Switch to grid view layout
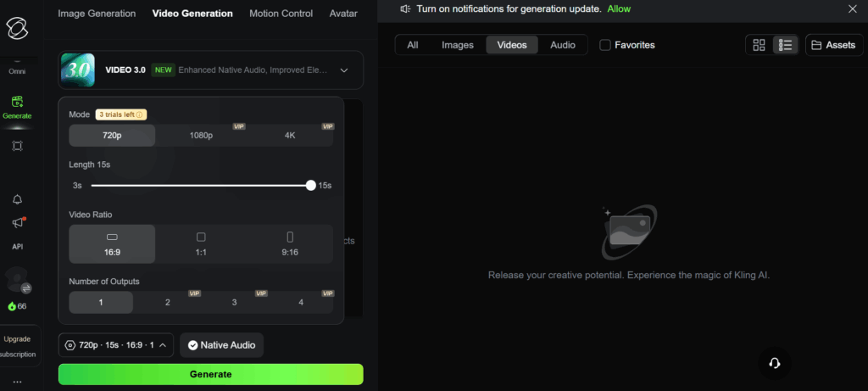The width and height of the screenshot is (868, 391). 759,45
